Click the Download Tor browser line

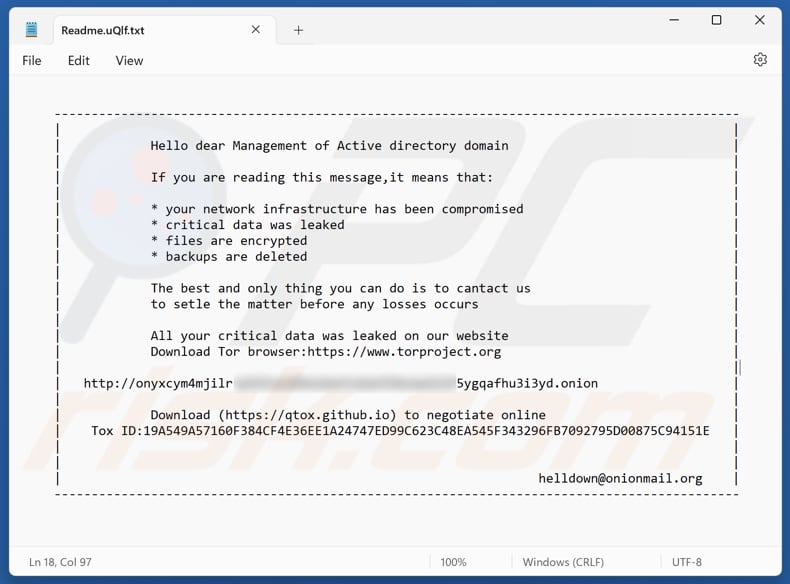coord(325,352)
